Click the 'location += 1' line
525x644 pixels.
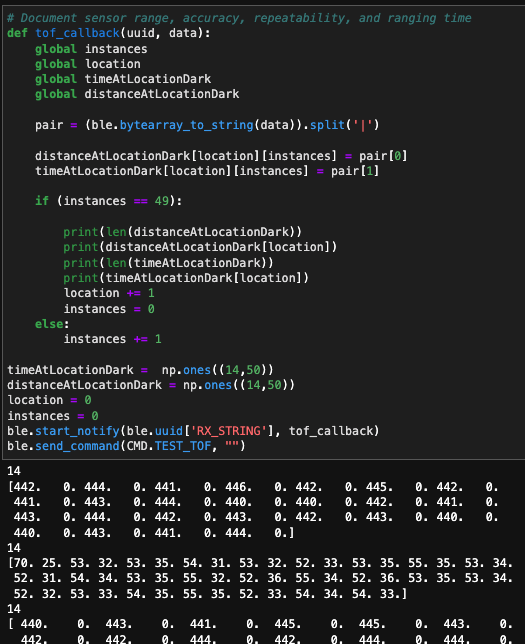109,293
